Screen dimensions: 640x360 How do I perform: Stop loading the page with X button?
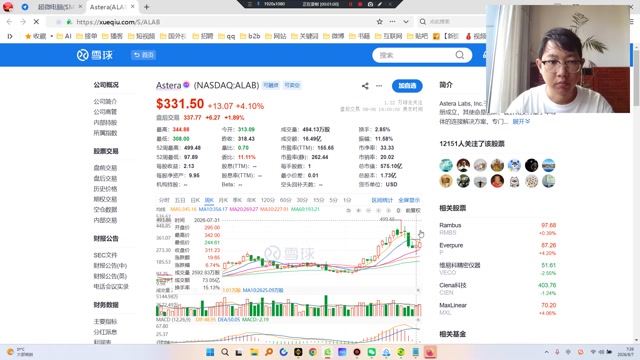click(36, 22)
